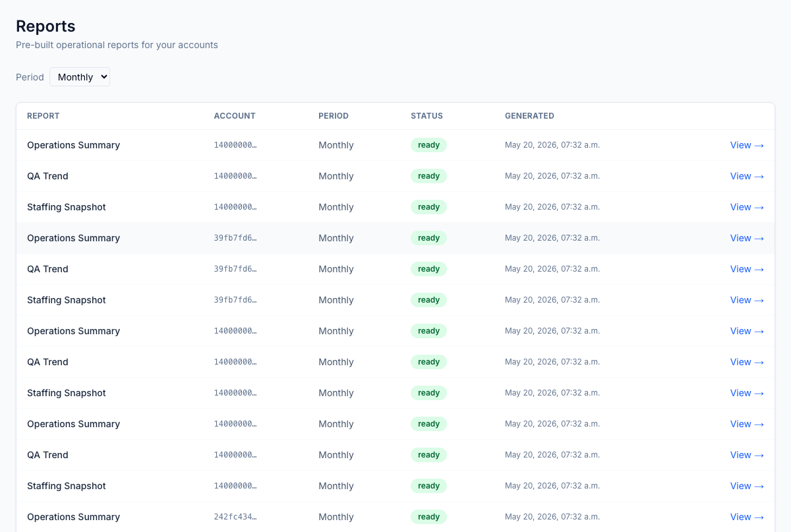
Task: Click account 39fb7fd6… beside QA Trend
Action: [235, 269]
